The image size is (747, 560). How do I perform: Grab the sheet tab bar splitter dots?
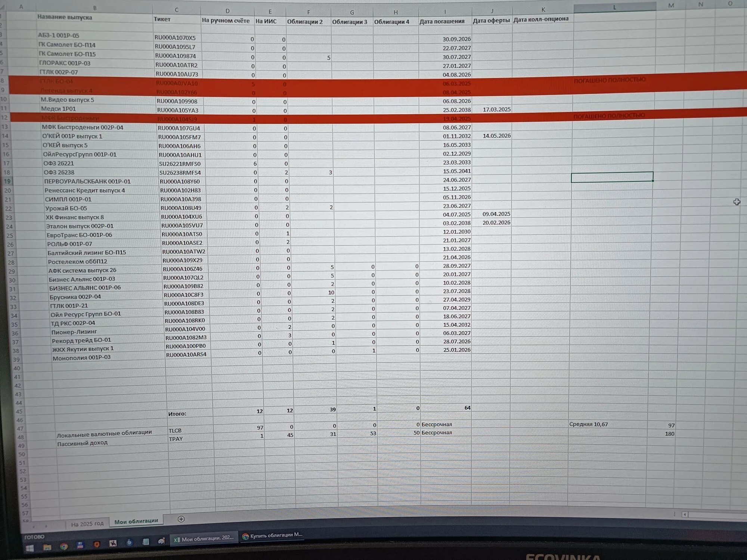point(674,514)
